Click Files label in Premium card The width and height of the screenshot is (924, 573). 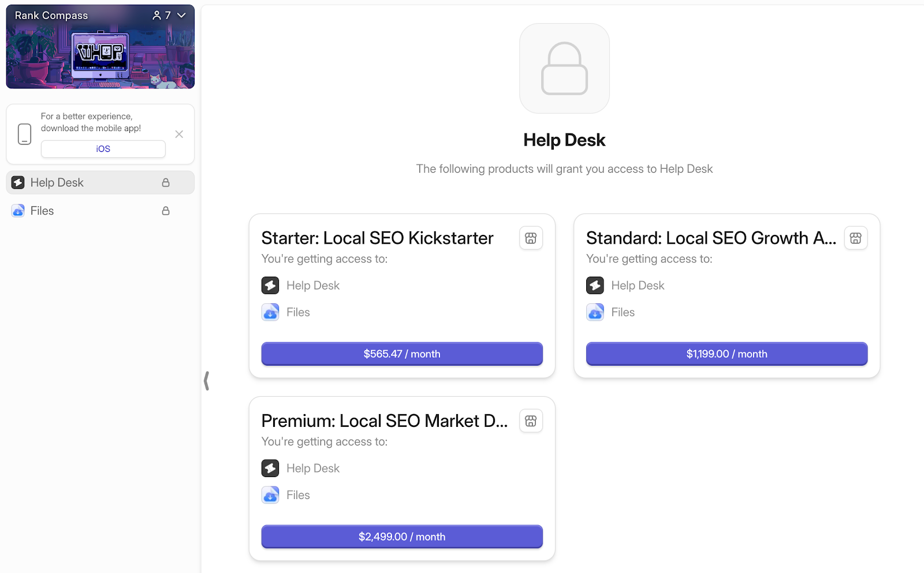298,495
